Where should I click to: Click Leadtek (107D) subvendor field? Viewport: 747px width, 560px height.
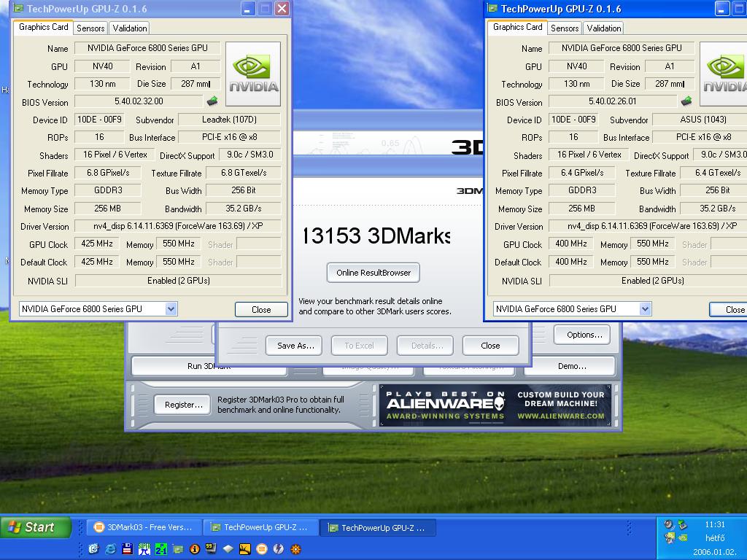(x=229, y=120)
